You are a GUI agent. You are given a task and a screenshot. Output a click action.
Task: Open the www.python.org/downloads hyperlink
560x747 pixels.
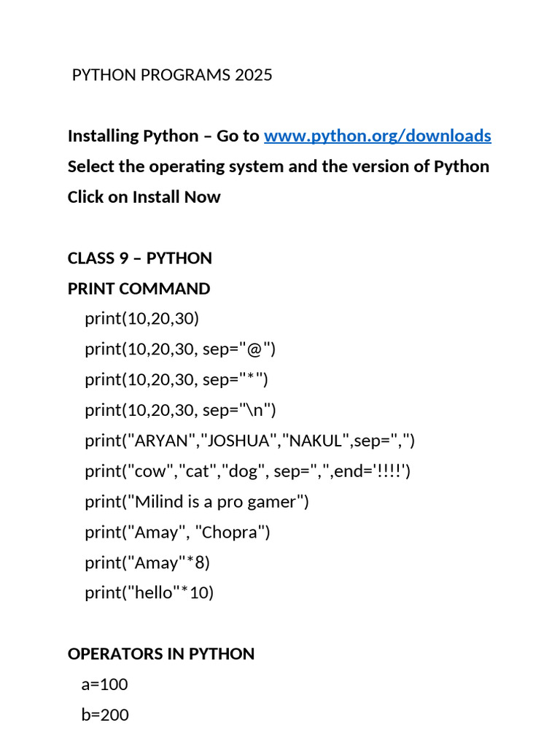378,136
